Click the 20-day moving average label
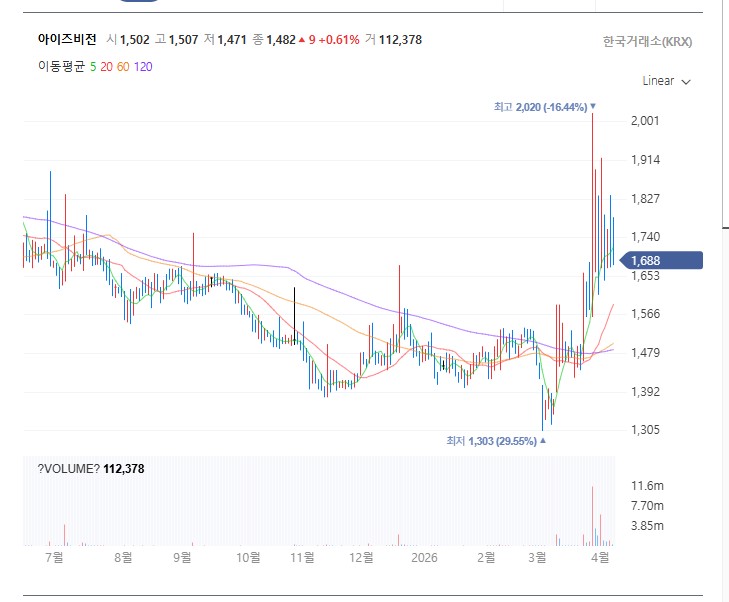 point(106,67)
